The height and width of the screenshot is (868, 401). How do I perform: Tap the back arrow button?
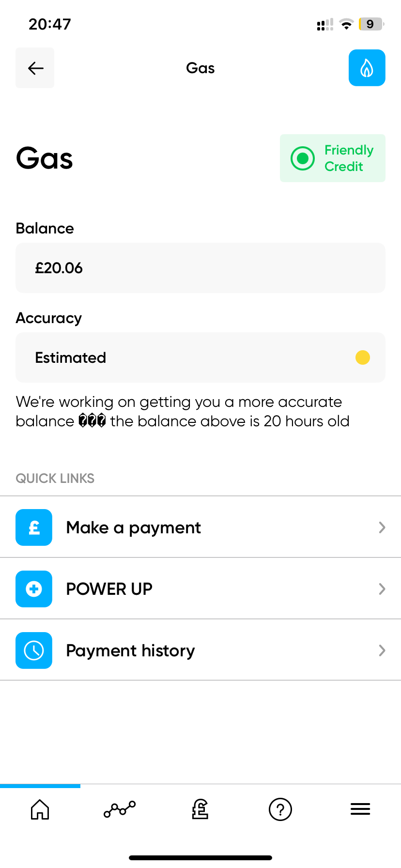(x=35, y=68)
